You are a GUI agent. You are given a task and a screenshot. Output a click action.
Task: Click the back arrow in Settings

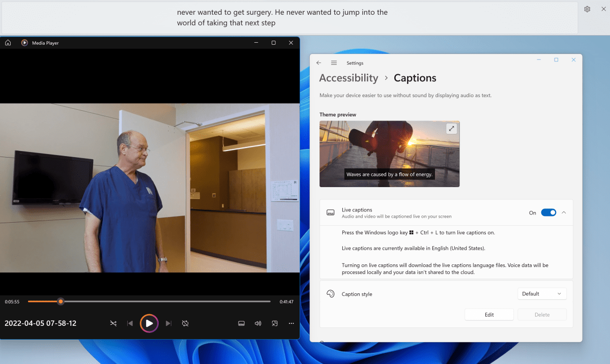click(318, 63)
